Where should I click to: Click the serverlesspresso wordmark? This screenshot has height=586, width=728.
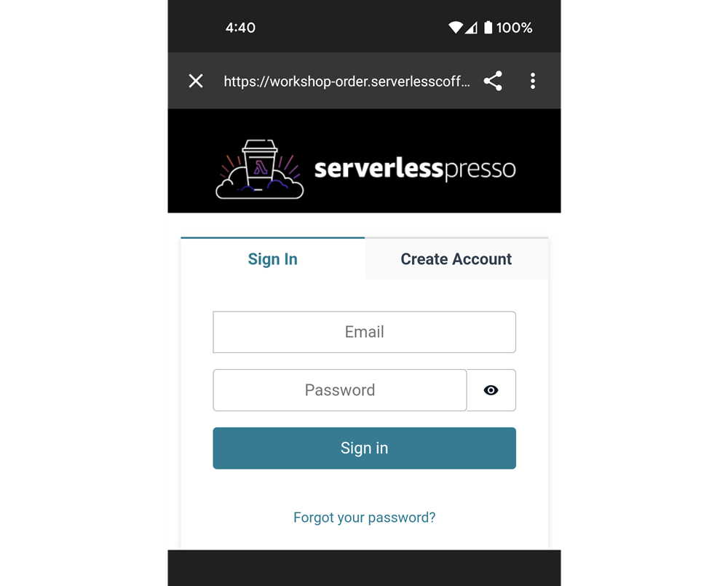coord(415,169)
